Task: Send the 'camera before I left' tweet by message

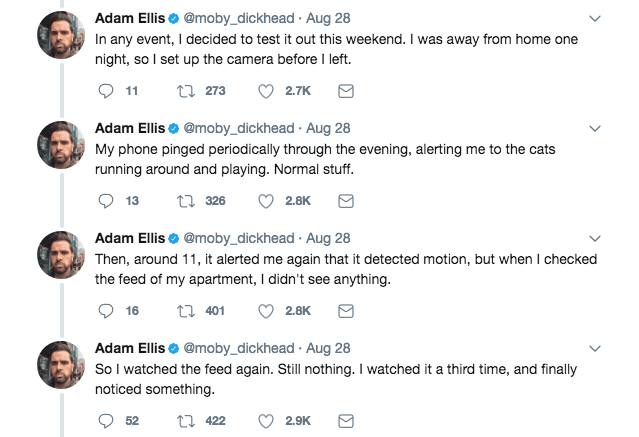Action: click(346, 91)
